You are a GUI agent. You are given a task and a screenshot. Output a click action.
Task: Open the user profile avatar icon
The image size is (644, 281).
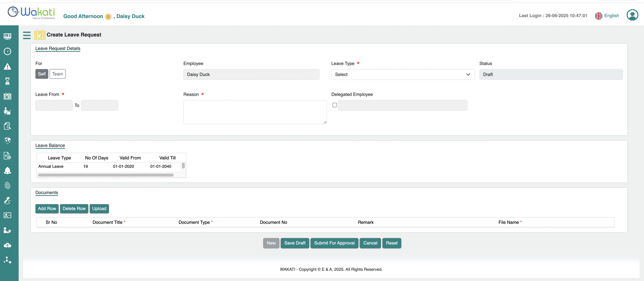632,15
